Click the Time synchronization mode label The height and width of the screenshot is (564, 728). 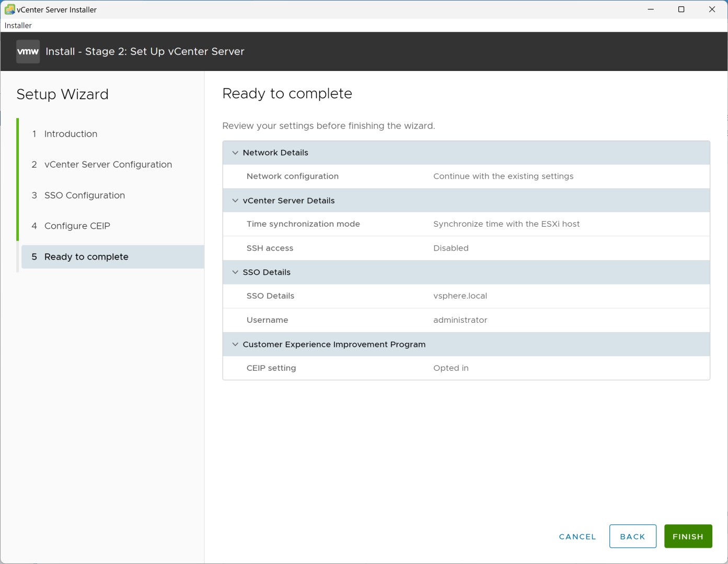pos(303,224)
